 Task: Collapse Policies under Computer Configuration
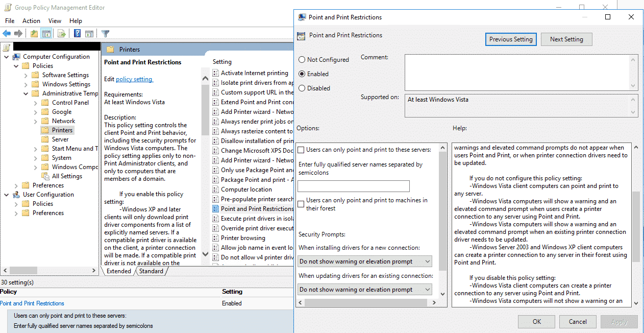pyautogui.click(x=16, y=66)
